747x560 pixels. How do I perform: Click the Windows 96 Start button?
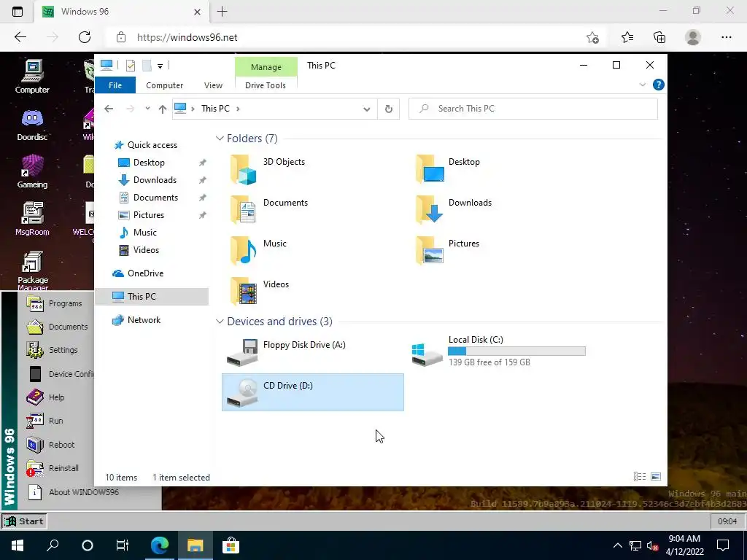(x=24, y=521)
